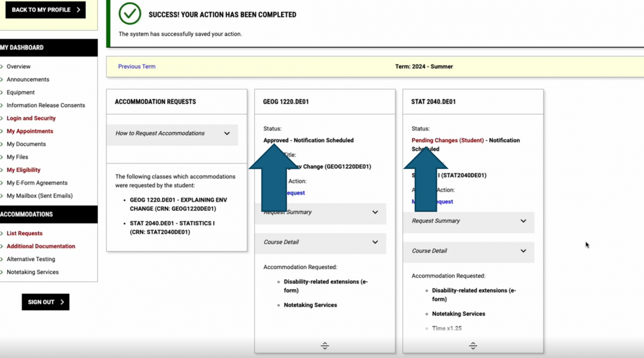This screenshot has width=644, height=358.
Task: Open My Eligibility sidebar link
Action: [x=23, y=170]
